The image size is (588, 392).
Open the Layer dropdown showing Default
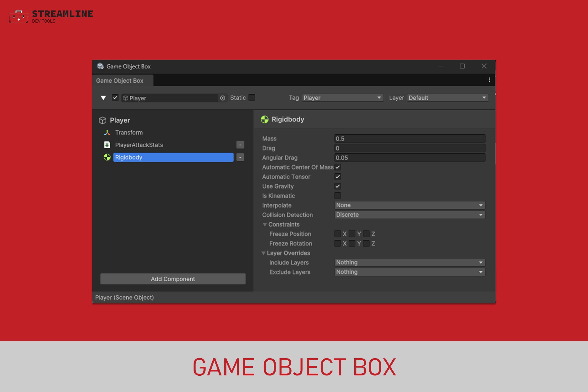click(x=447, y=98)
